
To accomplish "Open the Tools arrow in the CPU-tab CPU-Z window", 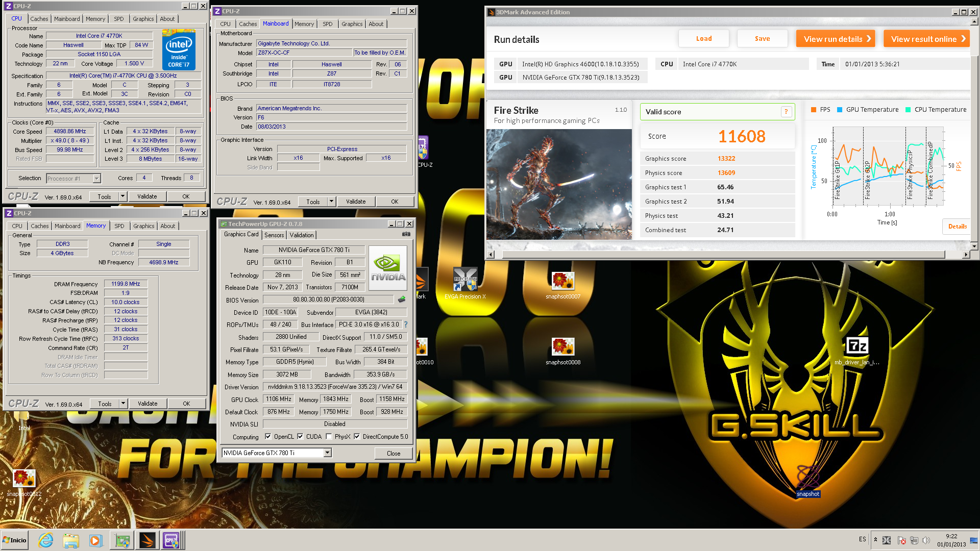I will (x=122, y=197).
